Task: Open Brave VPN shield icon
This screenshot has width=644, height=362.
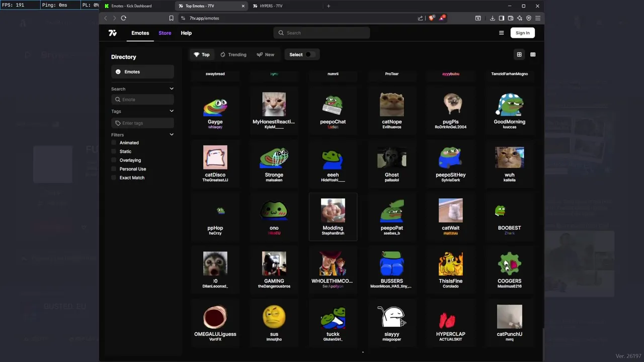Action: pos(529,18)
